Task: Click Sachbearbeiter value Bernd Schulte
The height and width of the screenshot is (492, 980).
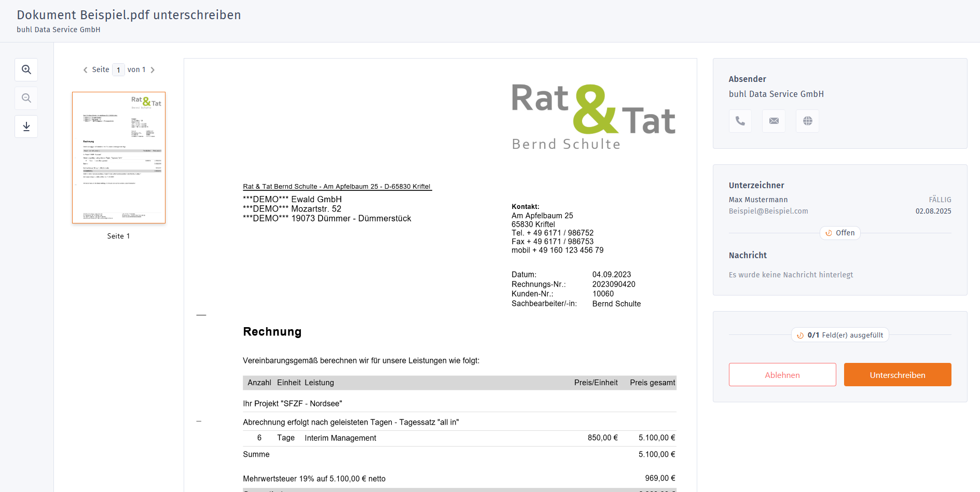Action: pyautogui.click(x=616, y=304)
